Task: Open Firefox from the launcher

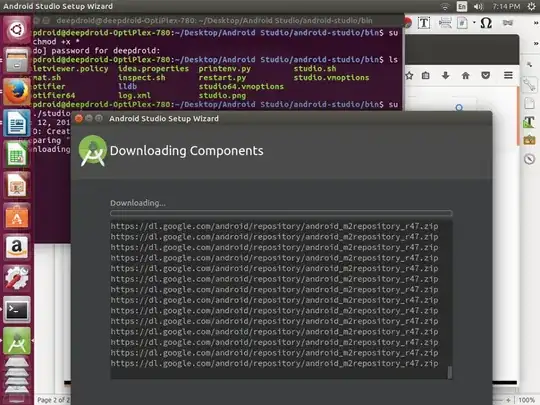Action: tap(17, 92)
